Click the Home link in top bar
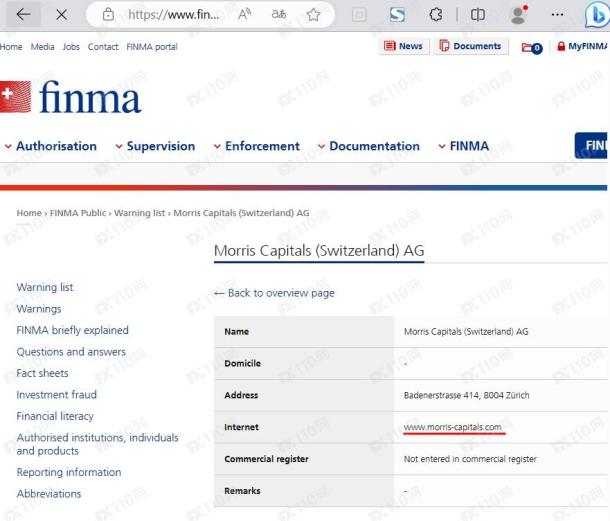Image resolution: width=610 pixels, height=521 pixels. pos(11,47)
